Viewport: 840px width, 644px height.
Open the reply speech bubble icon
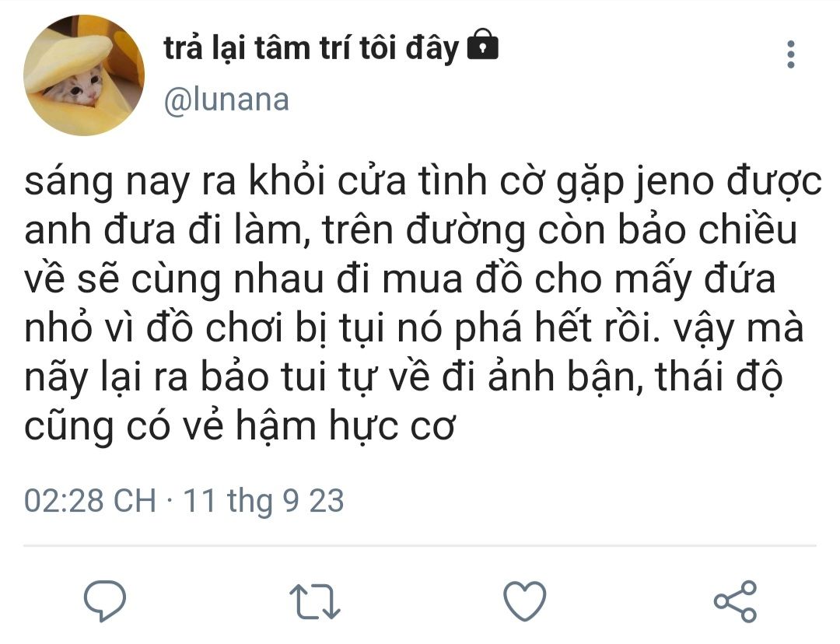(x=105, y=600)
